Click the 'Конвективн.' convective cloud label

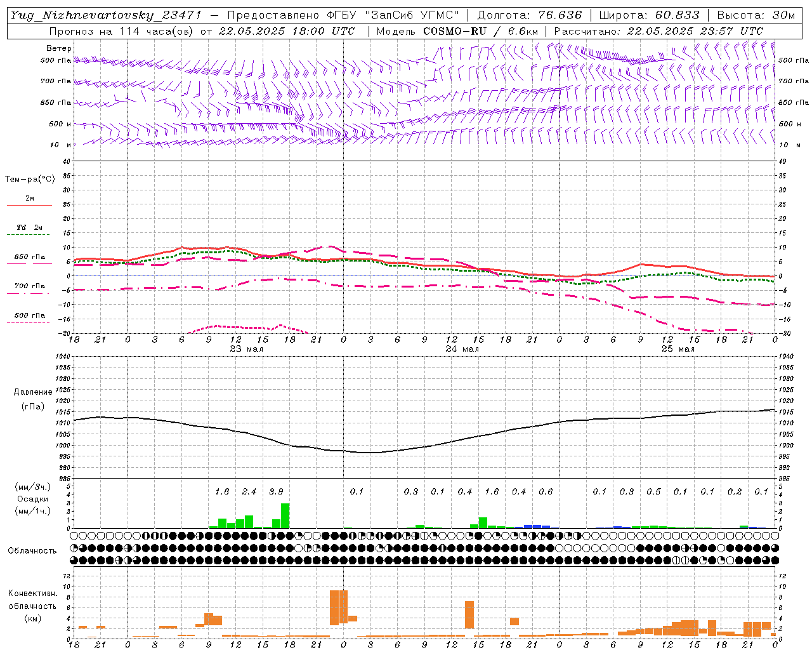tap(32, 594)
